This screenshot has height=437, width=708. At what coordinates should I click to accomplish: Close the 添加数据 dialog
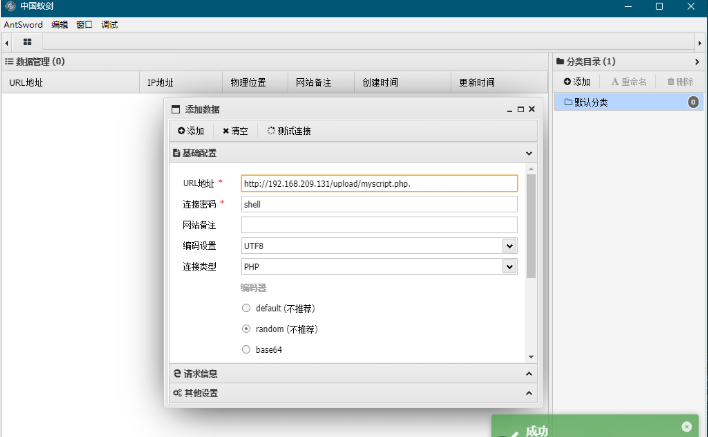pyautogui.click(x=532, y=109)
